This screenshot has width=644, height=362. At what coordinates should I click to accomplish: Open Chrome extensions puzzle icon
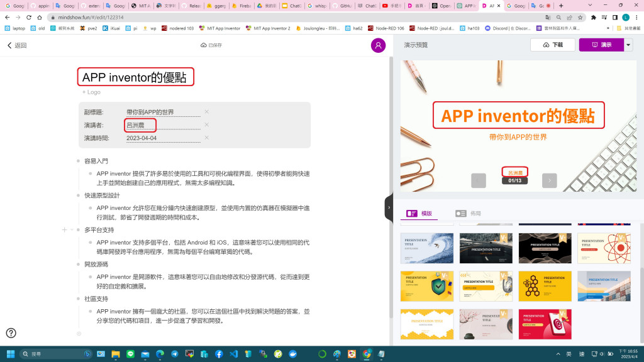[x=594, y=17]
